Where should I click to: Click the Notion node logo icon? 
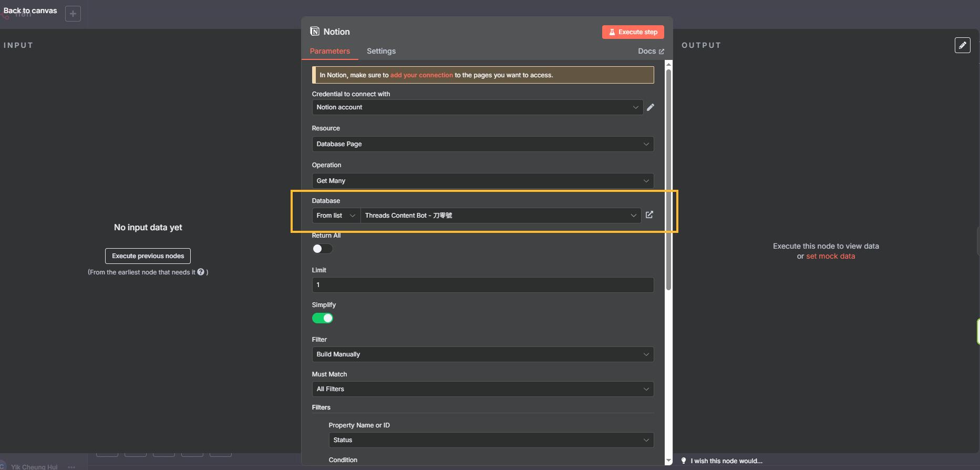point(315,32)
